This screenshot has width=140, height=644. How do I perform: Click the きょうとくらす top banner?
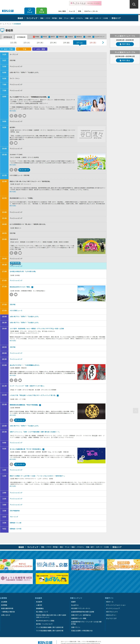click(x=85, y=3)
